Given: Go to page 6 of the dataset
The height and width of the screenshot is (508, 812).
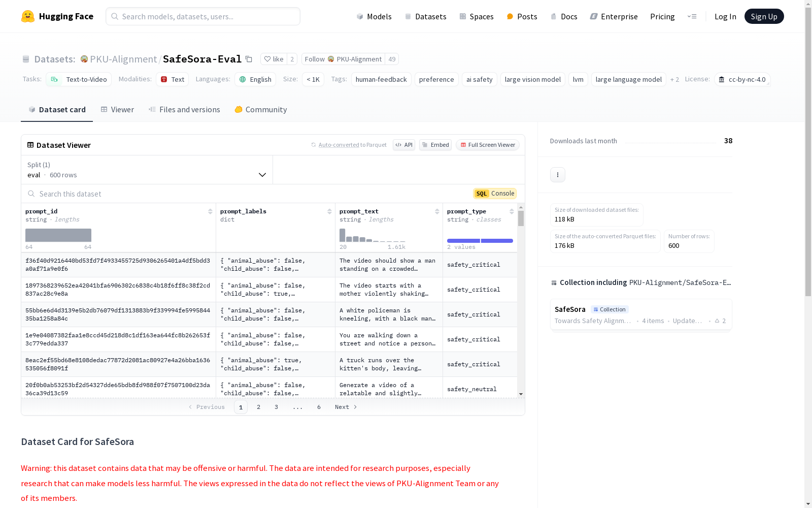Looking at the screenshot, I should pos(319,407).
